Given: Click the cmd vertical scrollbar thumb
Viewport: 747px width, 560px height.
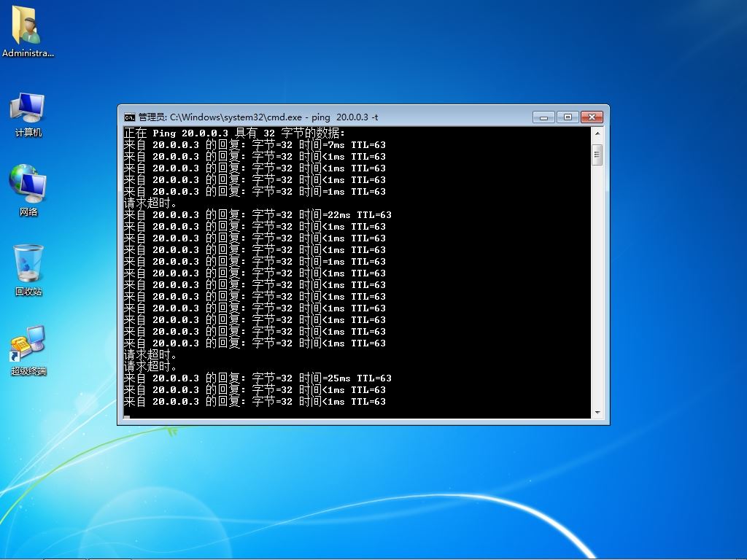Looking at the screenshot, I should (597, 155).
